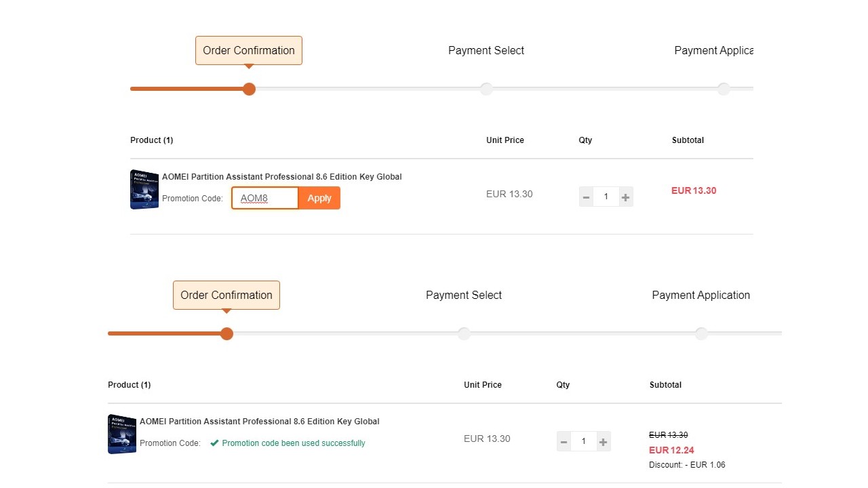The width and height of the screenshot is (868, 488).
Task: Select cut-off Payment Application step in upper panel
Action: pyautogui.click(x=713, y=51)
